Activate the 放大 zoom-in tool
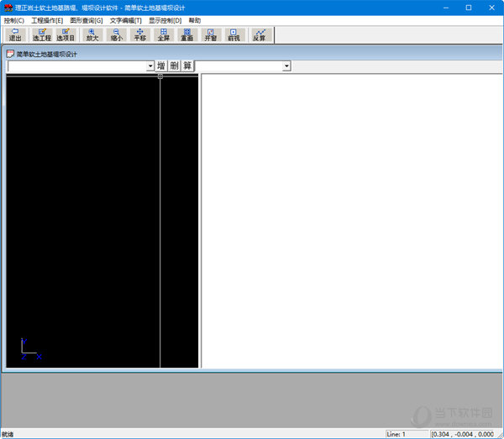The image size is (504, 439). pos(92,34)
